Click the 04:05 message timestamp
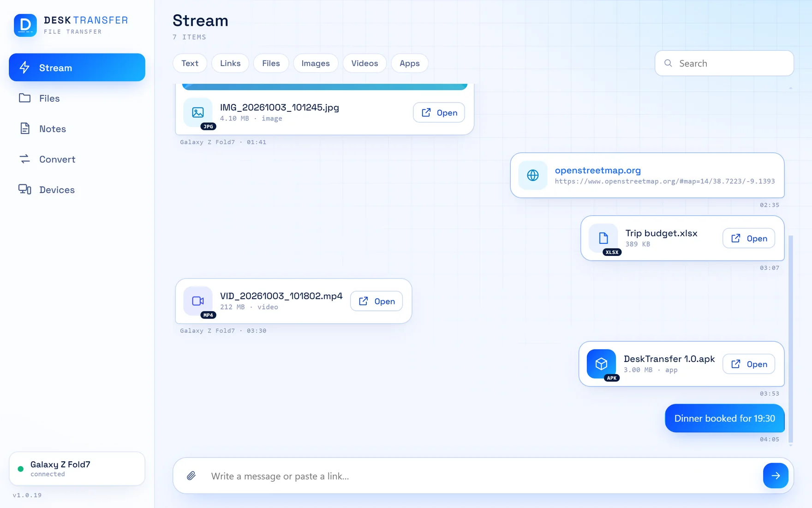The image size is (812, 508). (x=770, y=439)
